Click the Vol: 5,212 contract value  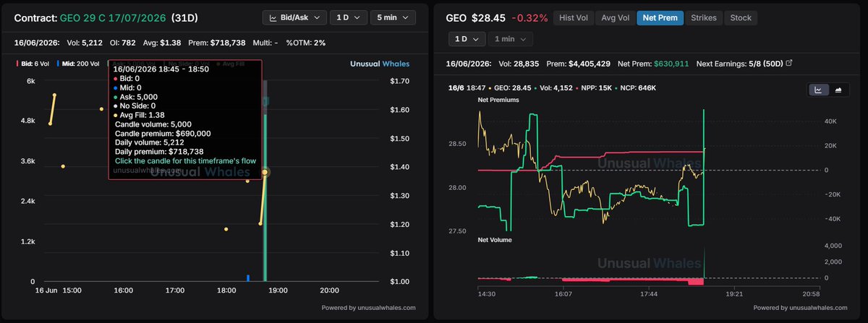coord(86,43)
